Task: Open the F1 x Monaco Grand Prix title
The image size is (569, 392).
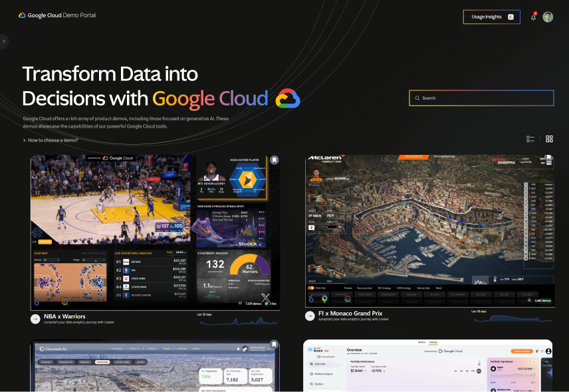Action: 350,314
